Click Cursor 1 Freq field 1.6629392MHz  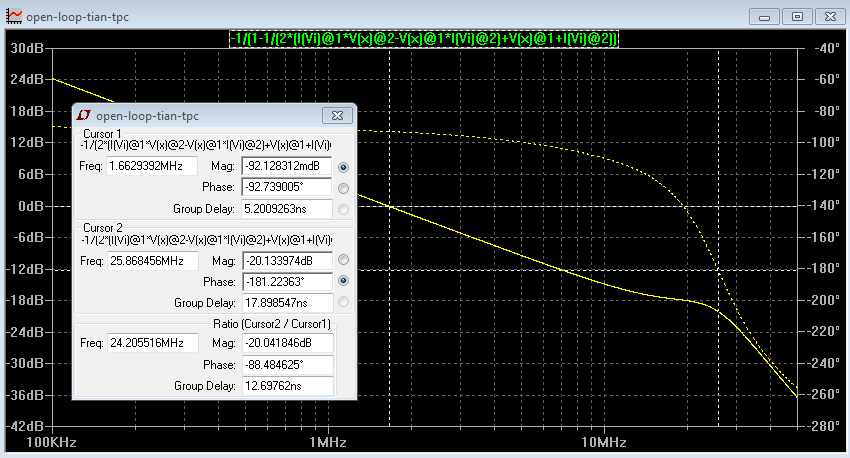[152, 166]
